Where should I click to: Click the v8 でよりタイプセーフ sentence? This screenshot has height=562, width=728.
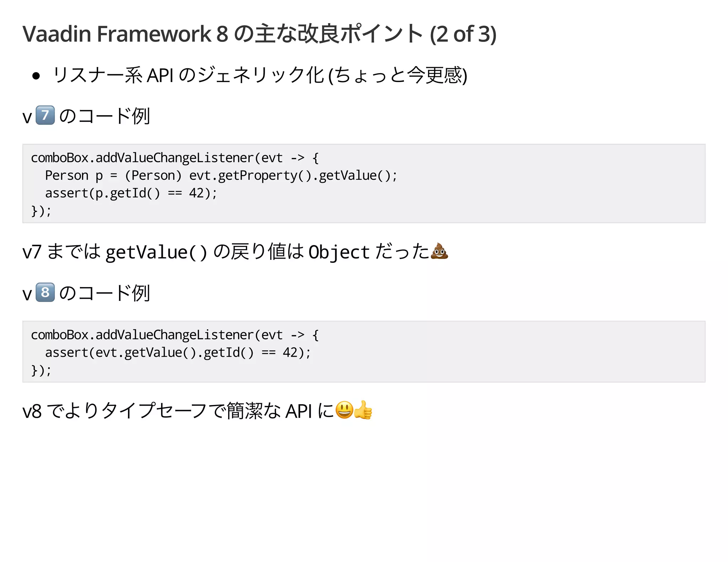pyautogui.click(x=178, y=411)
